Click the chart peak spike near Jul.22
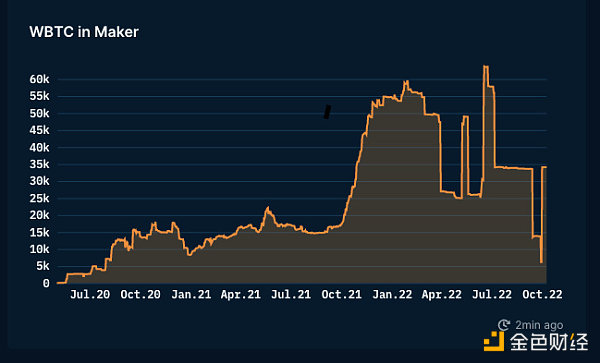The image size is (600, 363). point(486,67)
